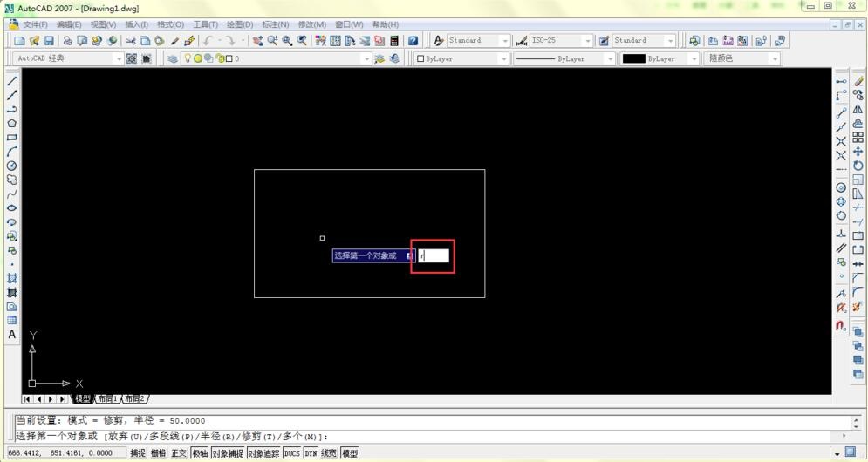This screenshot has height=462, width=868.
Task: Click the Open file icon
Action: pyautogui.click(x=34, y=40)
